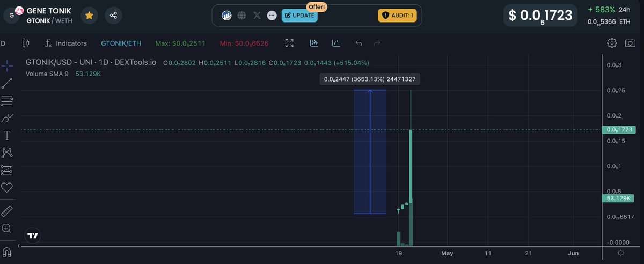This screenshot has width=644, height=264.
Task: Open the share icon next to GENE TONIK
Action: click(x=113, y=16)
